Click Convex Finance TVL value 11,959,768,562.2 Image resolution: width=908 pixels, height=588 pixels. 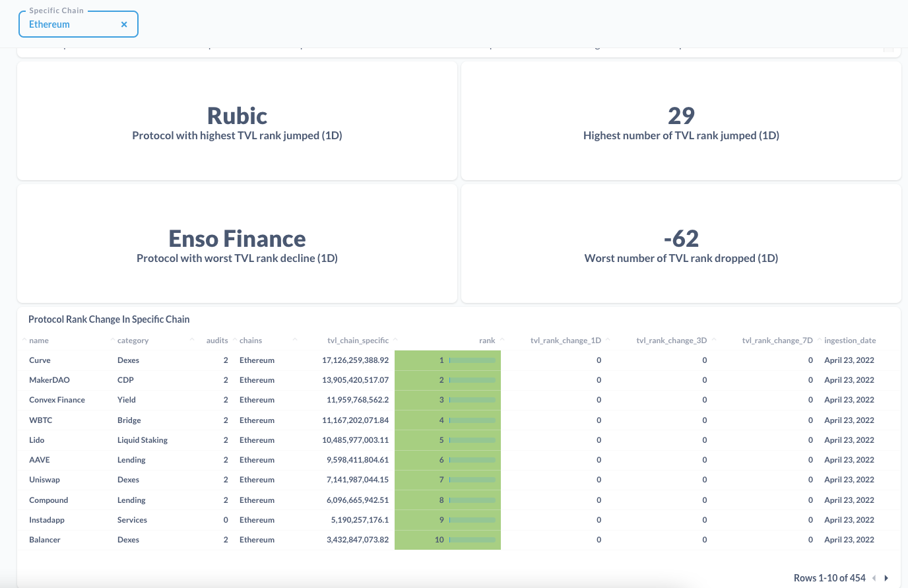tap(358, 400)
